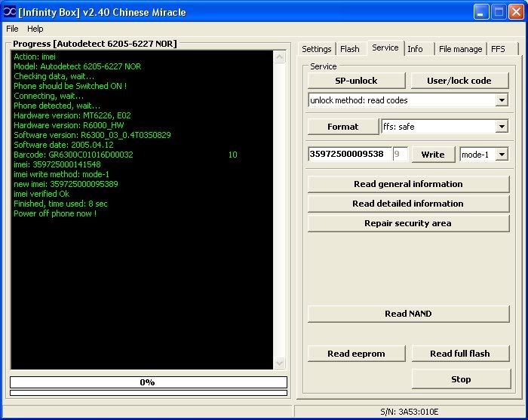This screenshot has height=420, width=528.
Task: Click the Write IMEI button
Action: [x=433, y=155]
